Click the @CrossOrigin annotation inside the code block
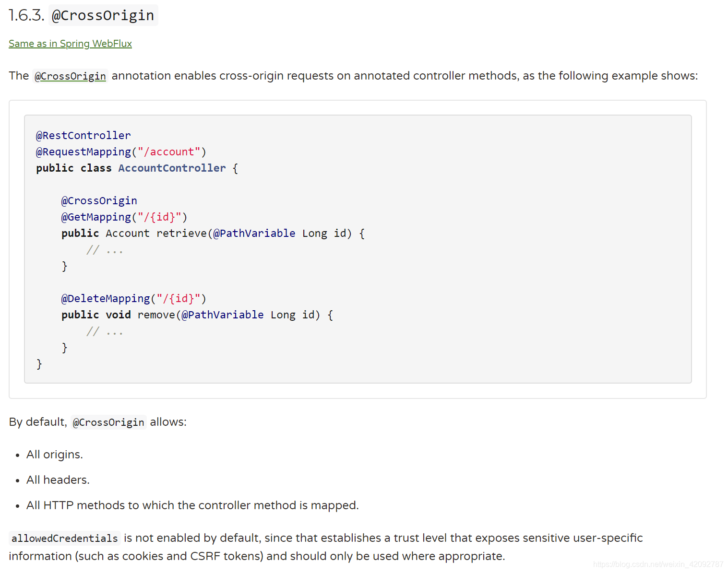728x573 pixels. click(99, 201)
